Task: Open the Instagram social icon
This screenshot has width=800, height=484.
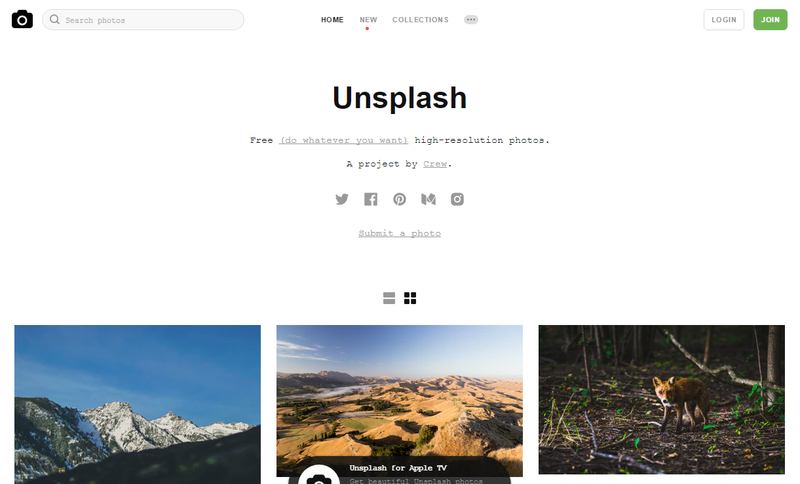Action: click(457, 199)
